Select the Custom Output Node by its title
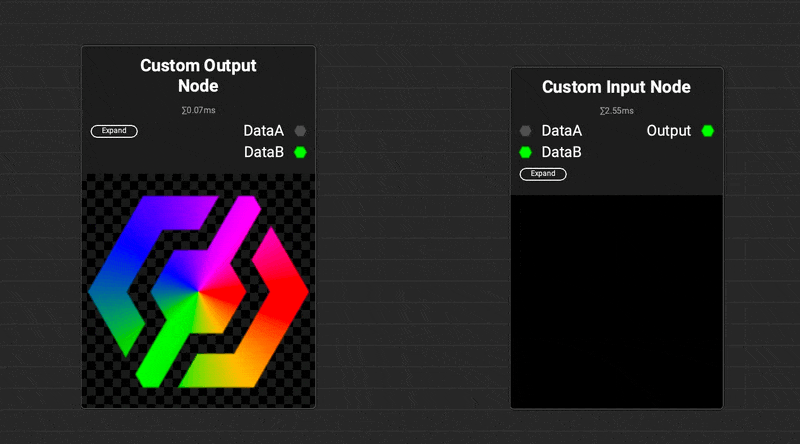This screenshot has width=800, height=444. point(198,76)
